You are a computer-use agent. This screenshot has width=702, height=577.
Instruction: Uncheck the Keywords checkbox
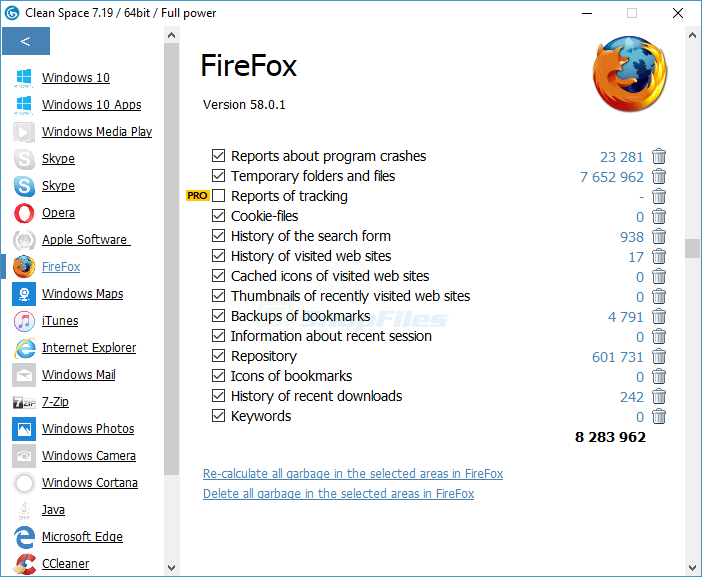point(218,416)
